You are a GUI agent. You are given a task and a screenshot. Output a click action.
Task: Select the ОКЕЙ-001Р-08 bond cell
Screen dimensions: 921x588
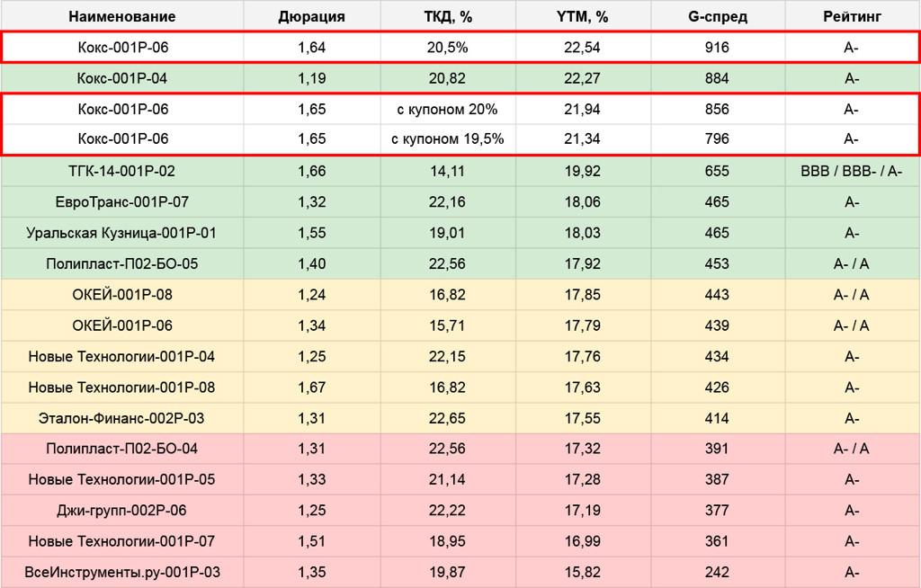[122, 295]
